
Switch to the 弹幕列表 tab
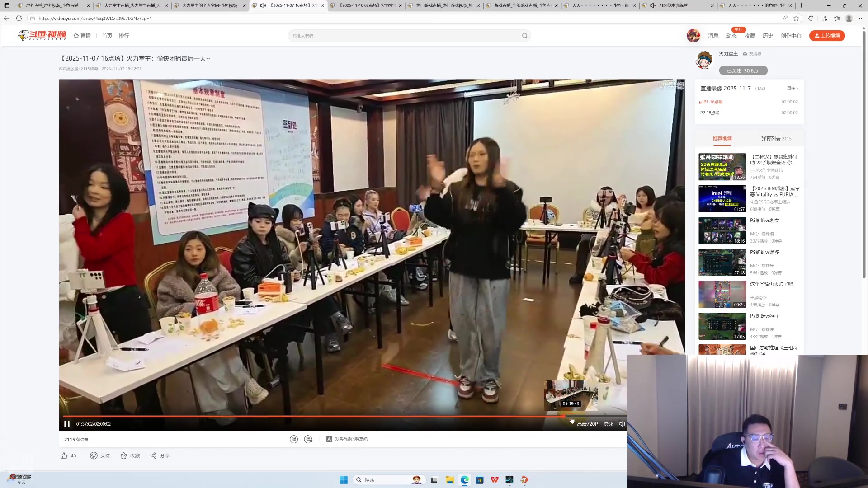(773, 139)
